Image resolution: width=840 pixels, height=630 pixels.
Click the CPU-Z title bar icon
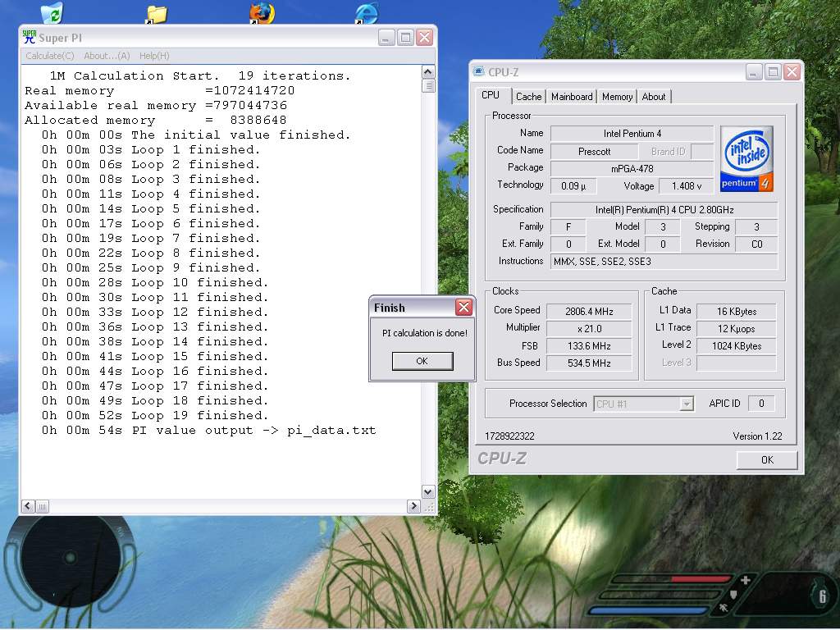pyautogui.click(x=478, y=71)
